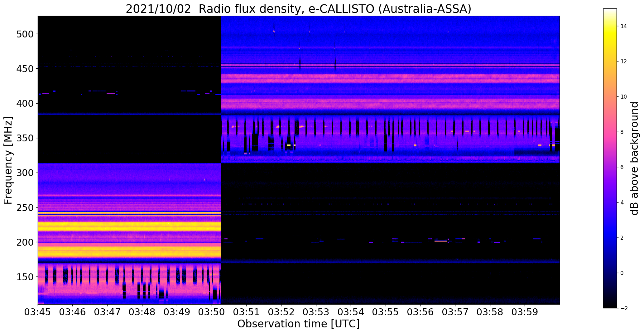
Task: Click the colorbar tick value 4
Action: 622,203
